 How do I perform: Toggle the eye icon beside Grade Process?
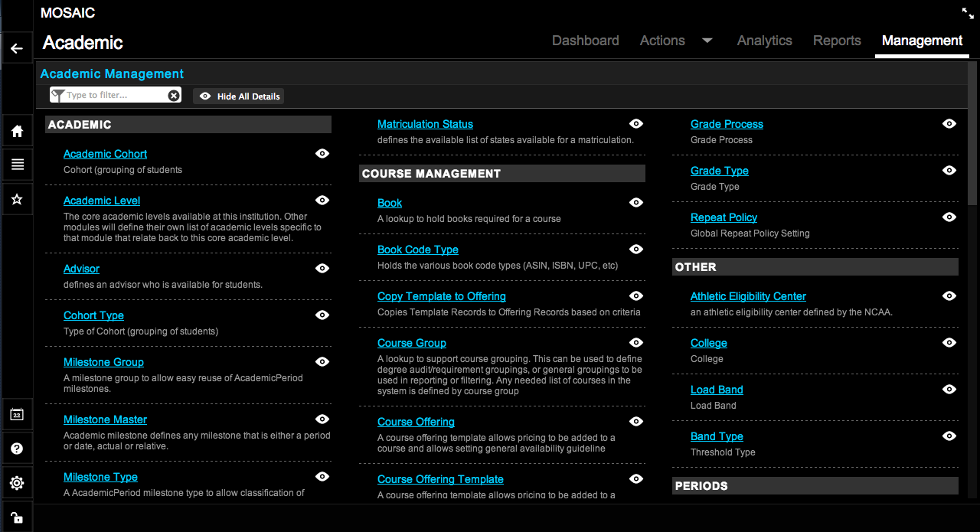(949, 124)
